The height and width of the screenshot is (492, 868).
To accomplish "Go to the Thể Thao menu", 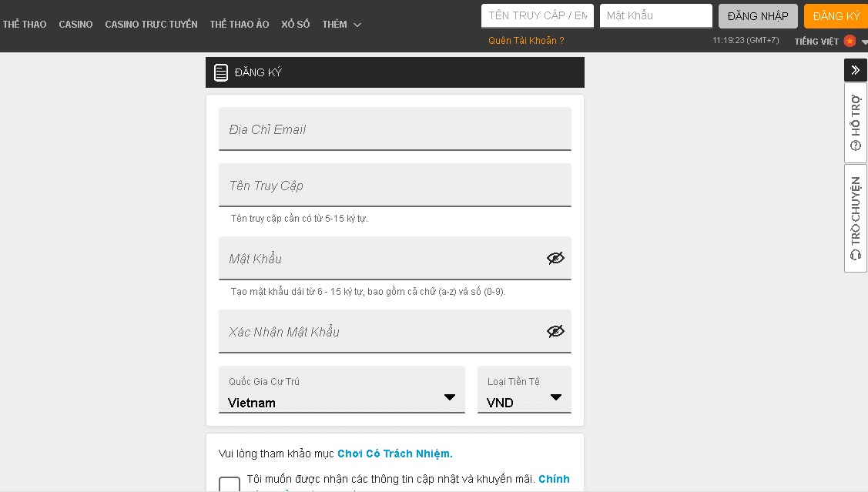I will click(25, 25).
